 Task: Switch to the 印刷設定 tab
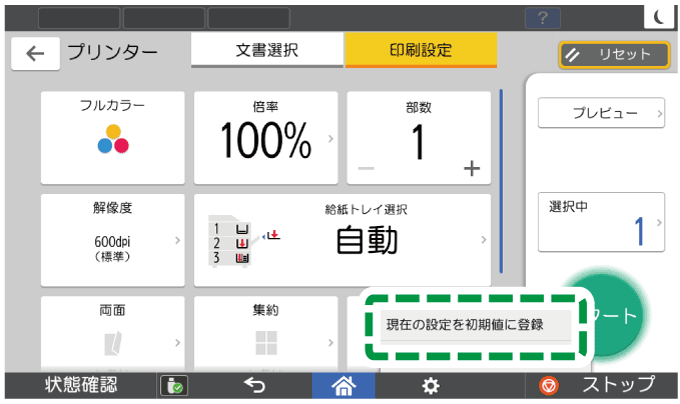(421, 50)
